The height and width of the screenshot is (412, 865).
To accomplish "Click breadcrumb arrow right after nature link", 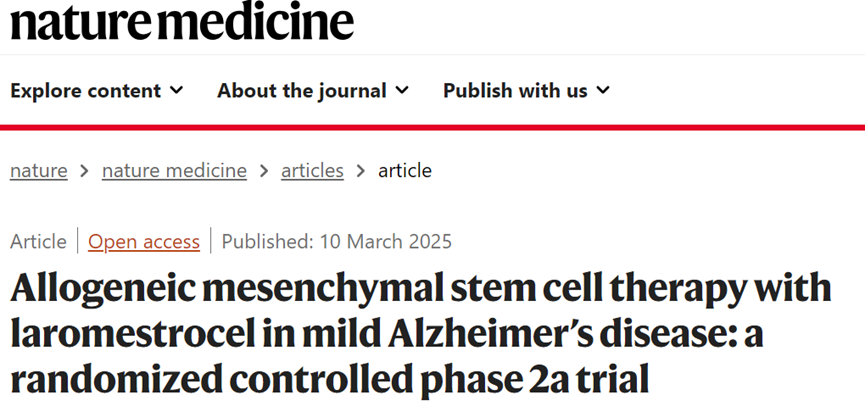I will click(x=84, y=172).
